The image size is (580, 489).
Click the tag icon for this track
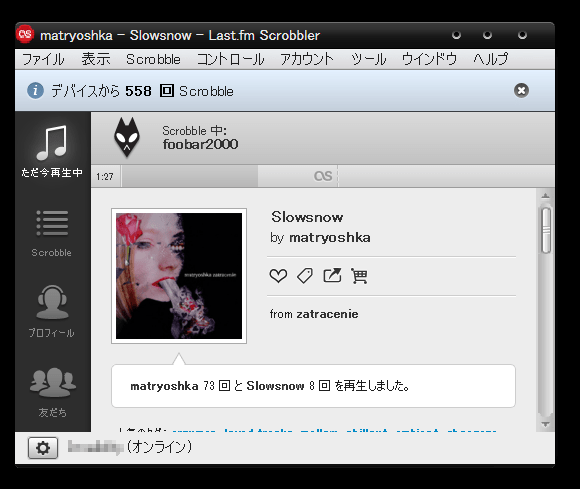[305, 276]
